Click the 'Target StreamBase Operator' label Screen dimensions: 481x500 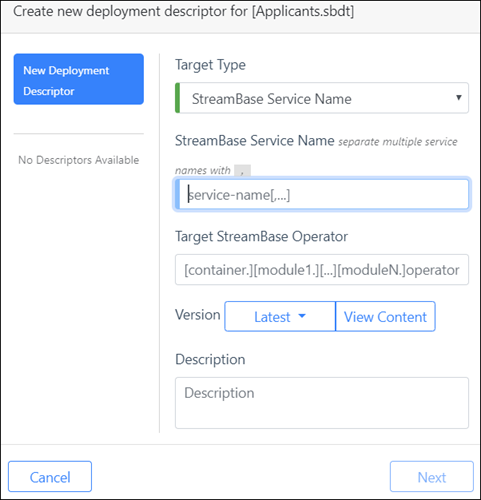[261, 237]
